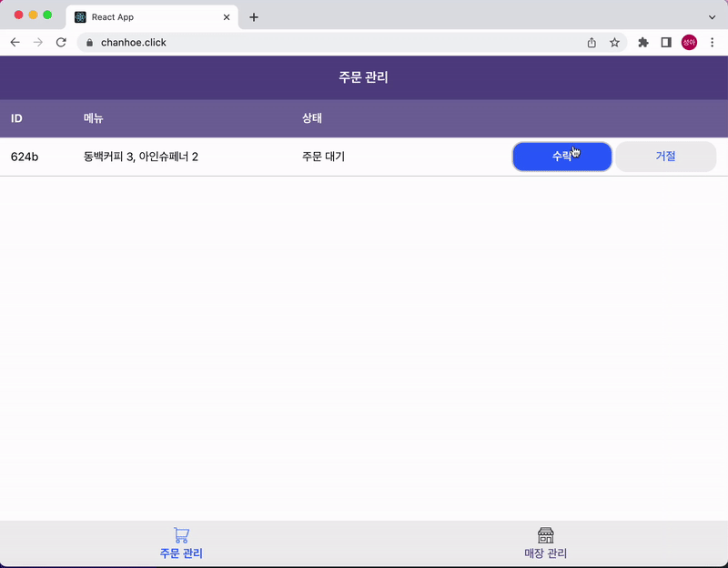Toggle the browser side panel

click(x=666, y=43)
